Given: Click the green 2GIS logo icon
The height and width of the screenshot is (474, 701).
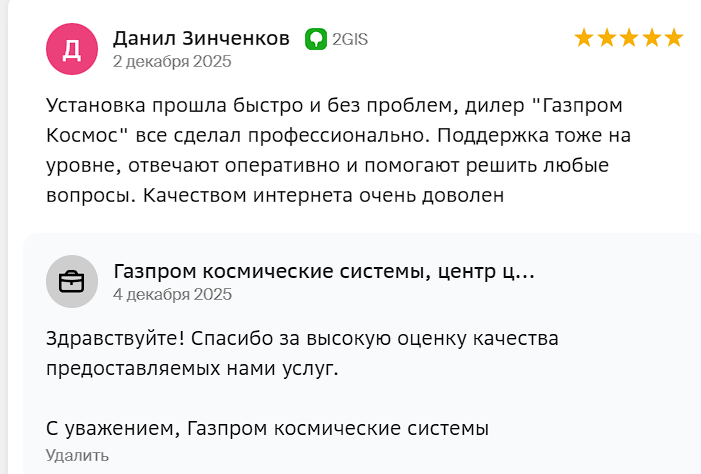Looking at the screenshot, I should pyautogui.click(x=316, y=39).
